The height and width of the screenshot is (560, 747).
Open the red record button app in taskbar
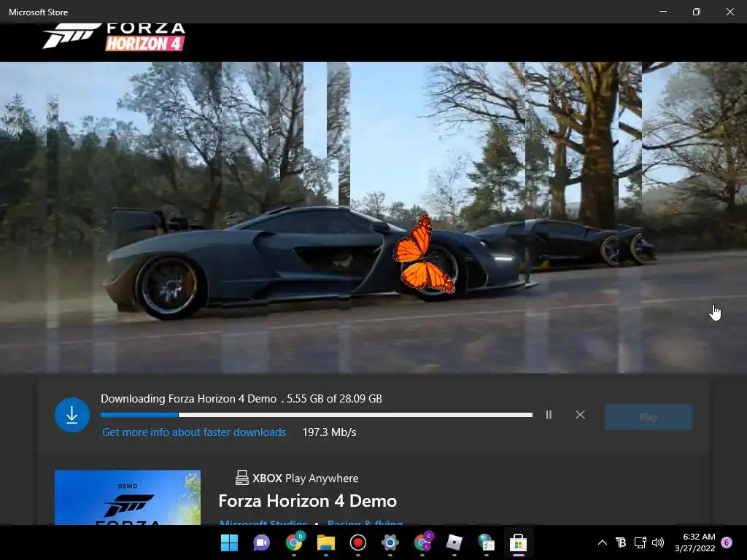pyautogui.click(x=357, y=542)
